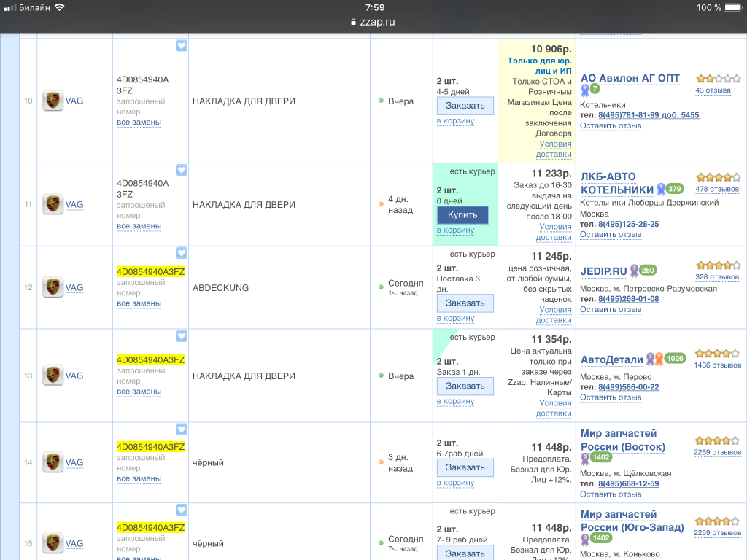Expand 'все замены' in row 11
Viewport: 747px width, 560px height.
(139, 226)
